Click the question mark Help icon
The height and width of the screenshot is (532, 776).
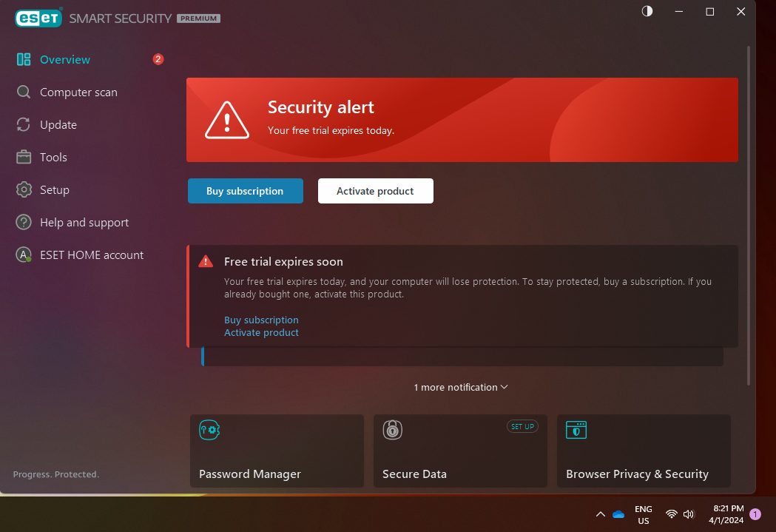point(24,222)
